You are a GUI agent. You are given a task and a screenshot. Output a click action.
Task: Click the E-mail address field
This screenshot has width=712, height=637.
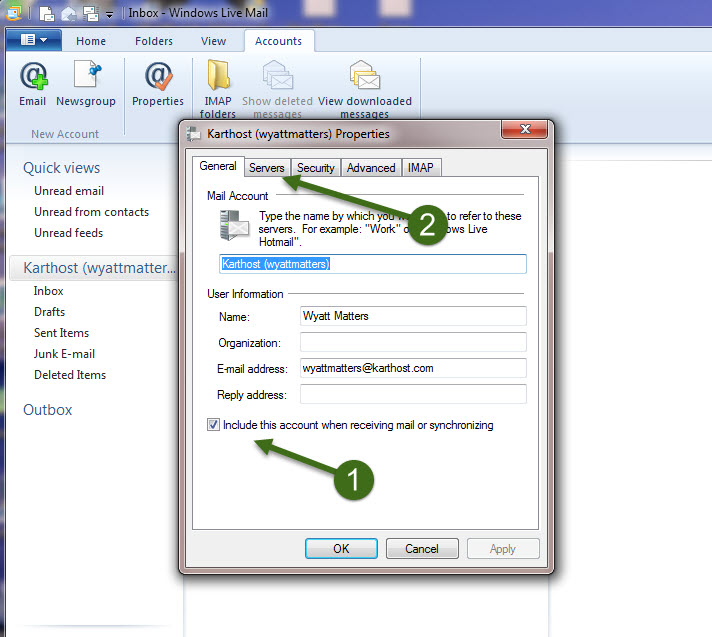(x=413, y=368)
